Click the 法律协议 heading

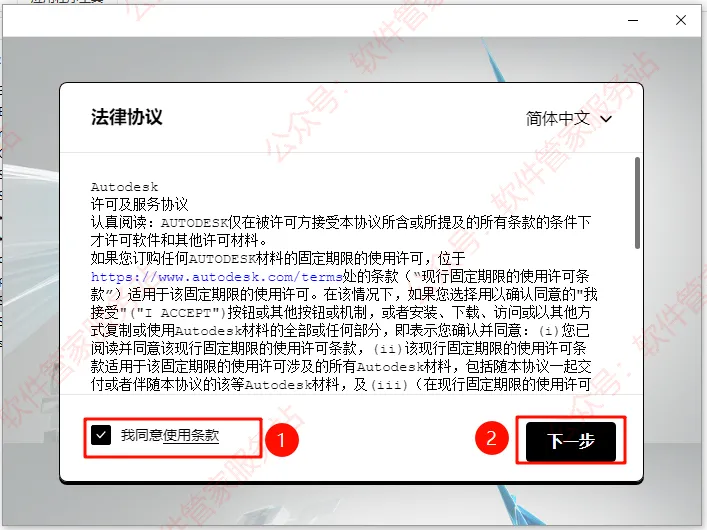coord(127,117)
